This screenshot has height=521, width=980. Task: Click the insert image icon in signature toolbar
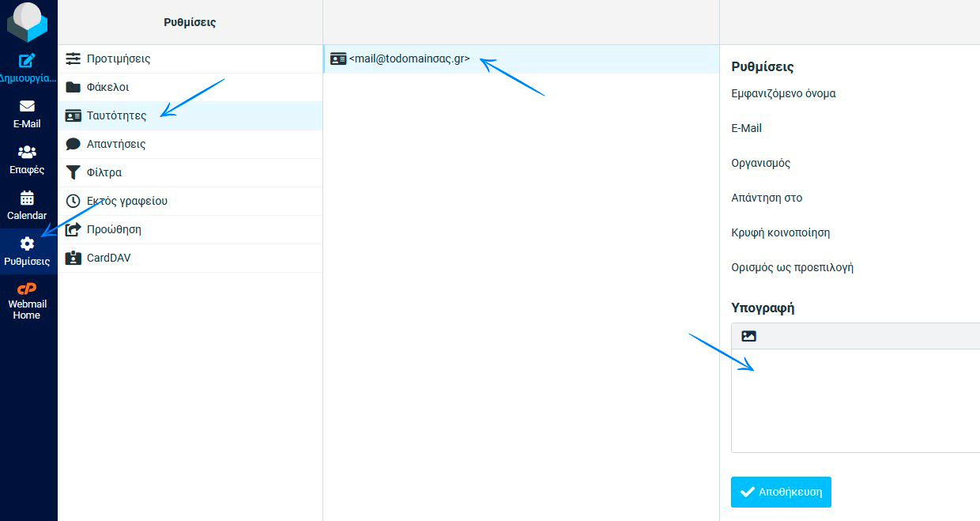click(x=748, y=336)
